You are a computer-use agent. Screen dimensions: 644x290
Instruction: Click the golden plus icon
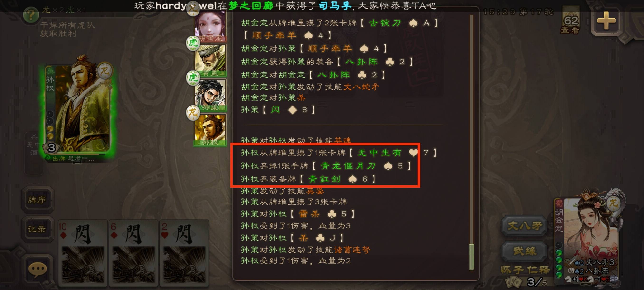[x=606, y=20]
